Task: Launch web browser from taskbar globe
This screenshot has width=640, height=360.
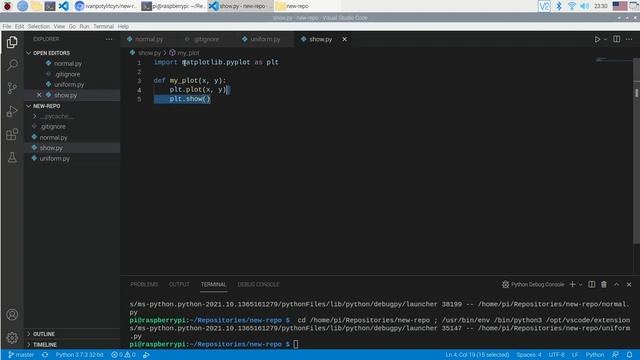Action: tap(22, 6)
